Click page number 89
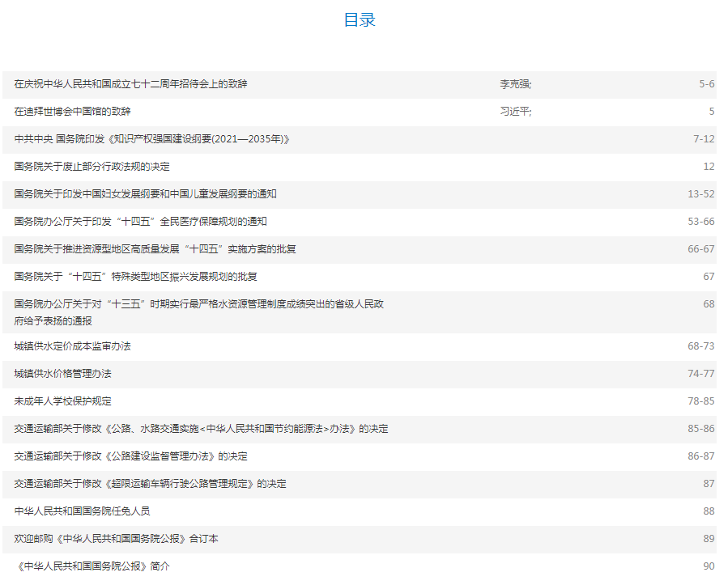Screen dimensions: 728x585 [x=709, y=539]
